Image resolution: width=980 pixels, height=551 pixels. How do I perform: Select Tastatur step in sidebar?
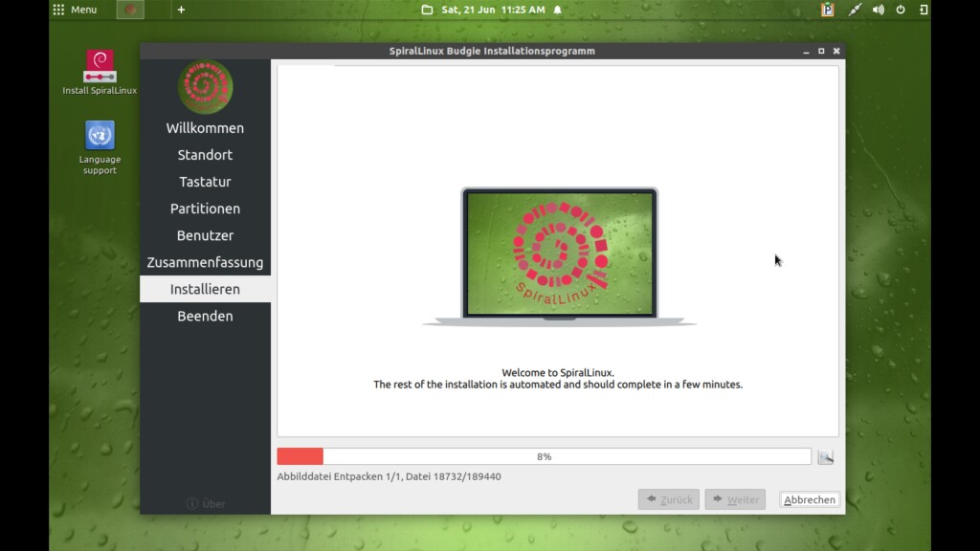point(205,181)
